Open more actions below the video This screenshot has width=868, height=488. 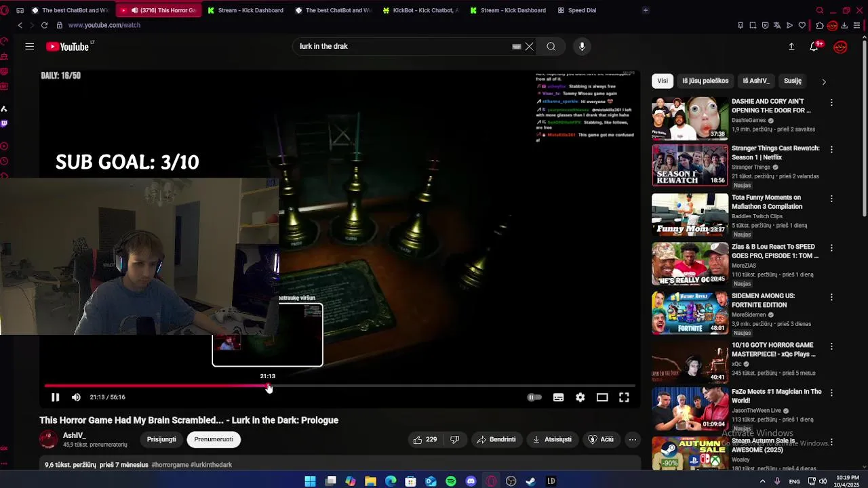click(x=632, y=439)
